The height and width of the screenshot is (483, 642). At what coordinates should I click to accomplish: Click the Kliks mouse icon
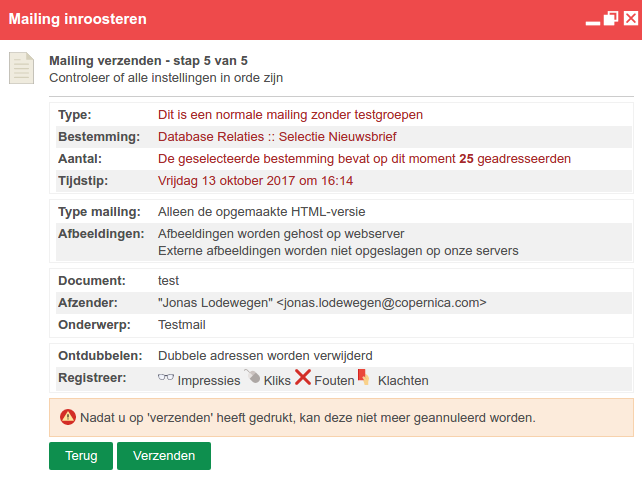252,376
